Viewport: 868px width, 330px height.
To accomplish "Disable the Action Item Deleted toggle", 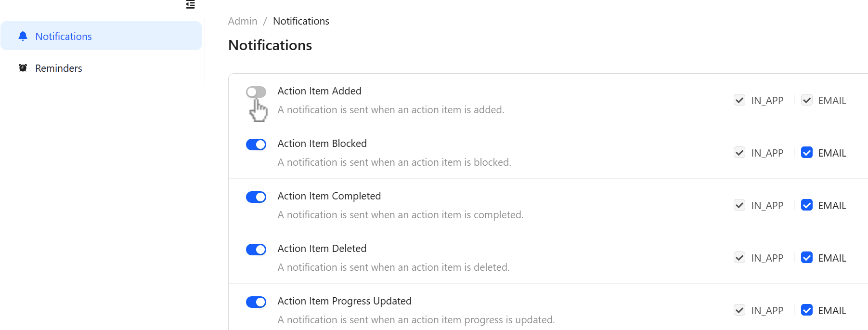I will [256, 249].
